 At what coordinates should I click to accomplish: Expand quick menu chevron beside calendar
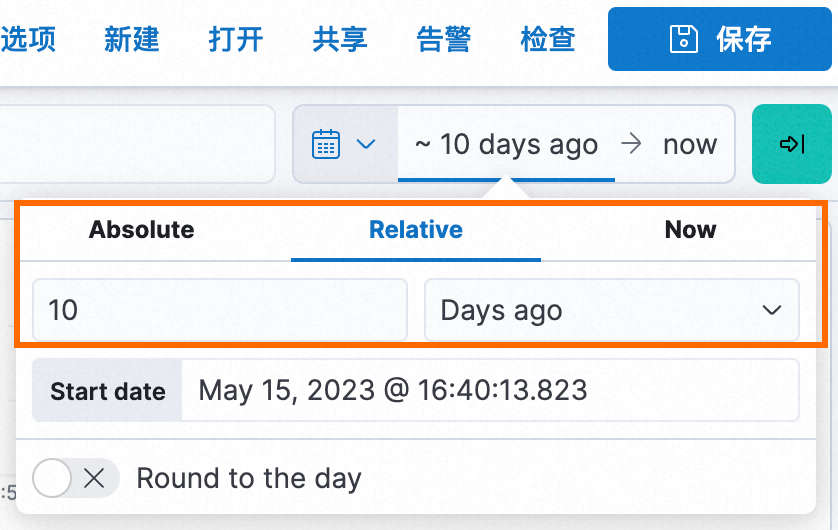(x=366, y=144)
